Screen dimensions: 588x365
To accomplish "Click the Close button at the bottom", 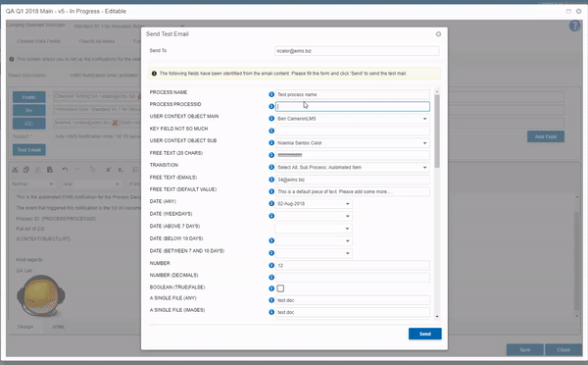I will (x=563, y=349).
